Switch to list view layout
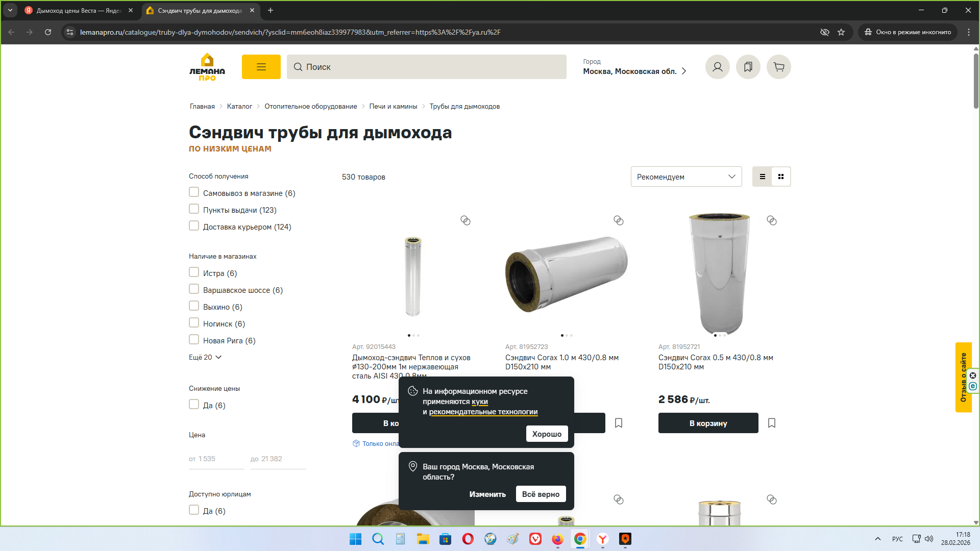The height and width of the screenshot is (551, 980). pyautogui.click(x=762, y=177)
